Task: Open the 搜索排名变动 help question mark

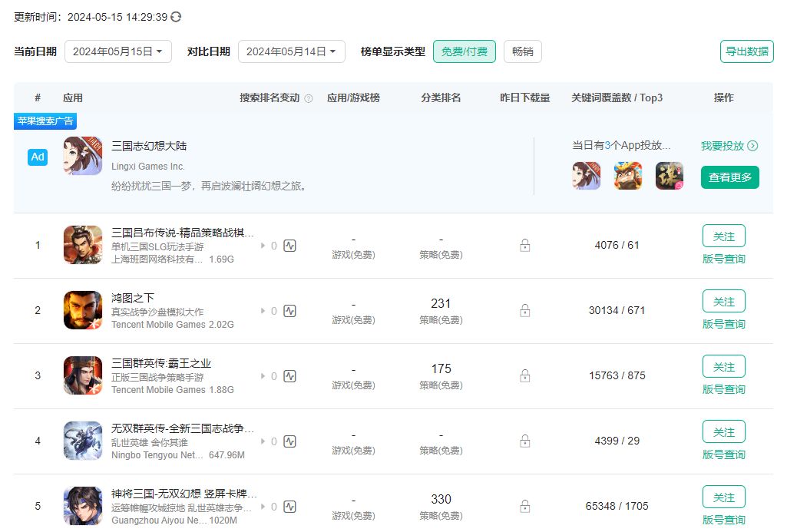Action: pyautogui.click(x=309, y=97)
